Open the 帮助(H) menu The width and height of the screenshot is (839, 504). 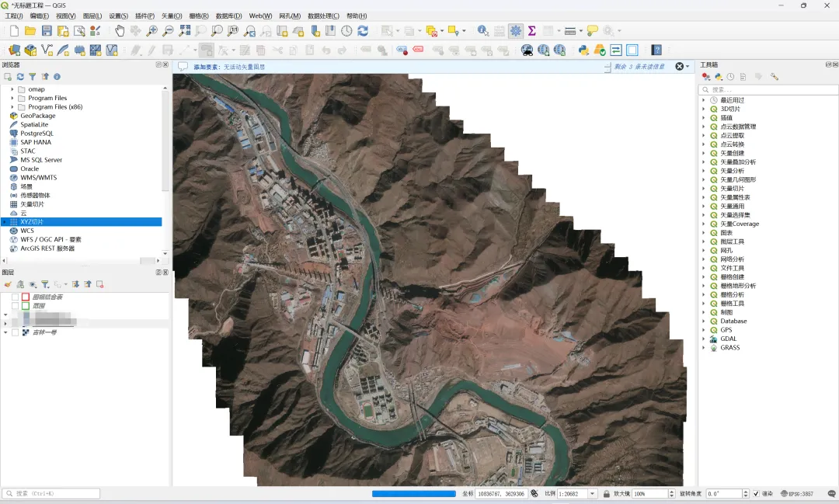(357, 16)
